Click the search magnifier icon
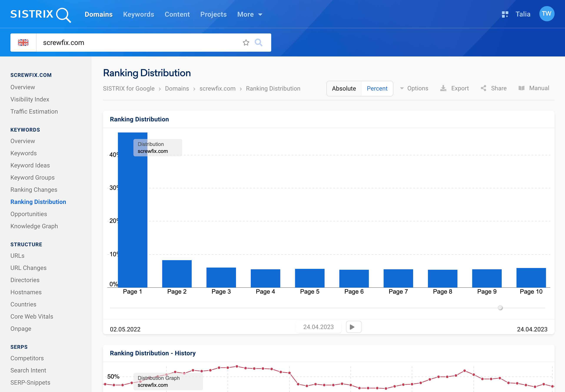Image resolution: width=565 pixels, height=392 pixels. coord(259,43)
